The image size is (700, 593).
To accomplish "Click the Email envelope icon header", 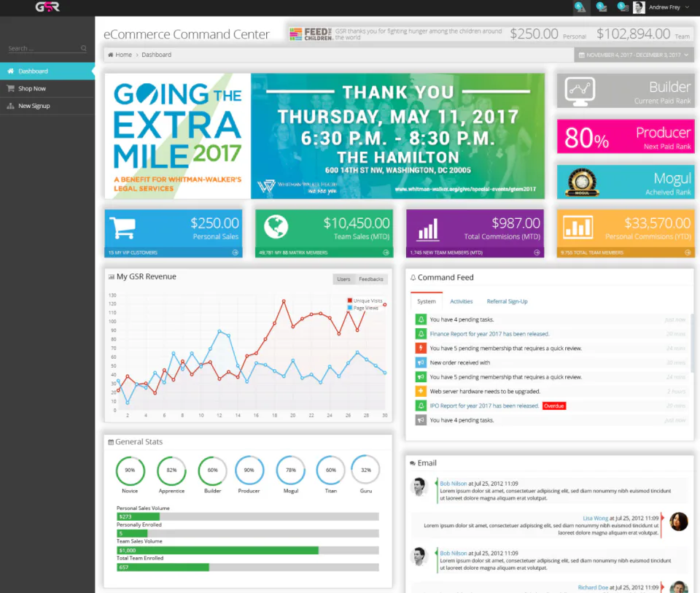I will click(x=412, y=462).
